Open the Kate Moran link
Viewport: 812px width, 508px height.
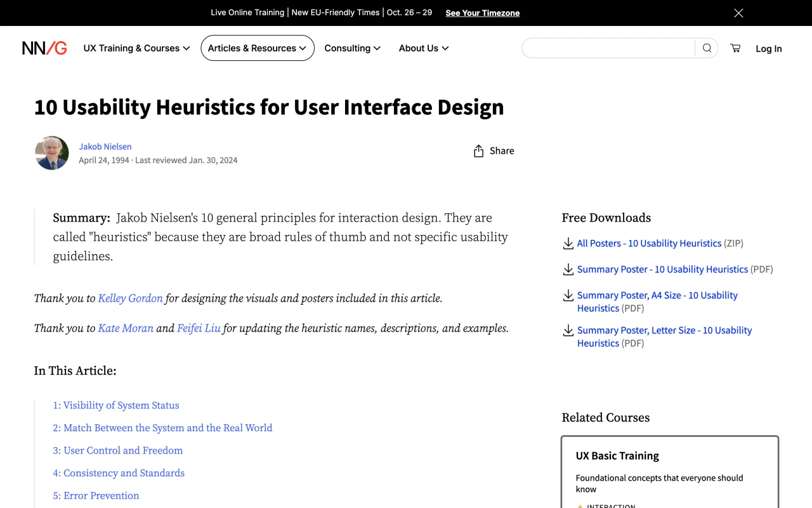pyautogui.click(x=126, y=328)
